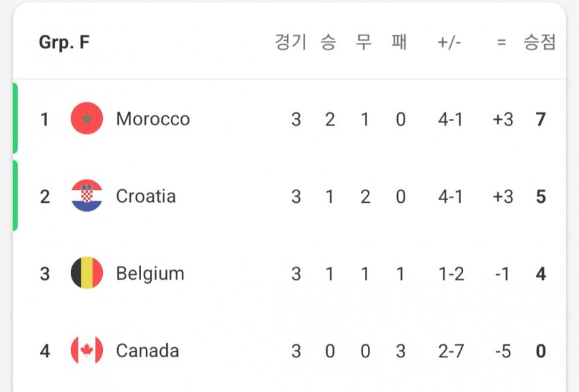Open the Canada team name
579x392 pixels.
[x=147, y=350]
